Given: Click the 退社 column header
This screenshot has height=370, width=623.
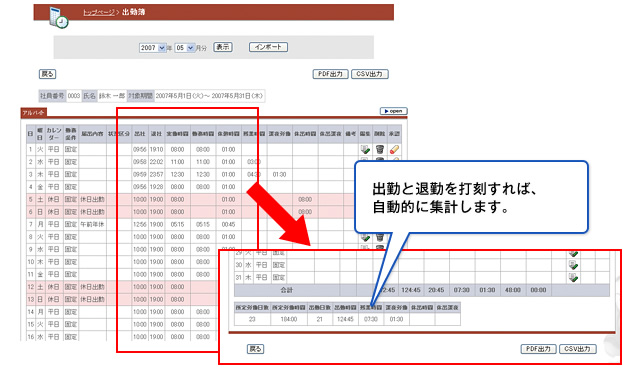Looking at the screenshot, I should pyautogui.click(x=157, y=134).
